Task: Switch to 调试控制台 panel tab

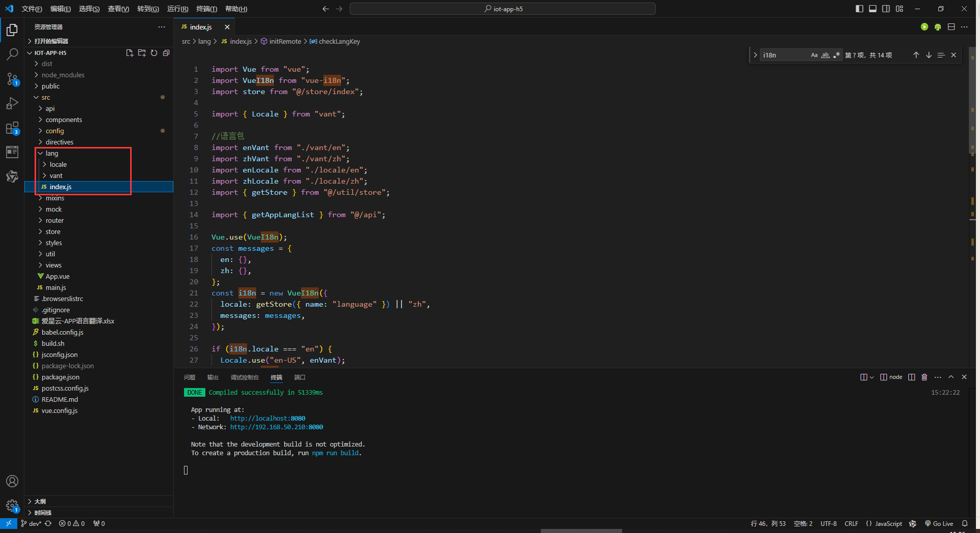Action: (x=244, y=377)
